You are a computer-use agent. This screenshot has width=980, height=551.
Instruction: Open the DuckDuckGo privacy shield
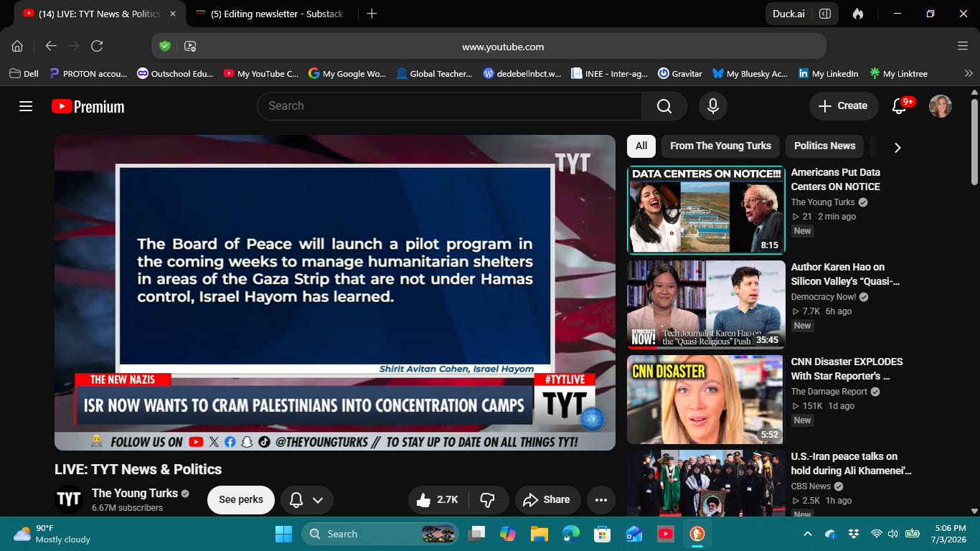(x=165, y=46)
